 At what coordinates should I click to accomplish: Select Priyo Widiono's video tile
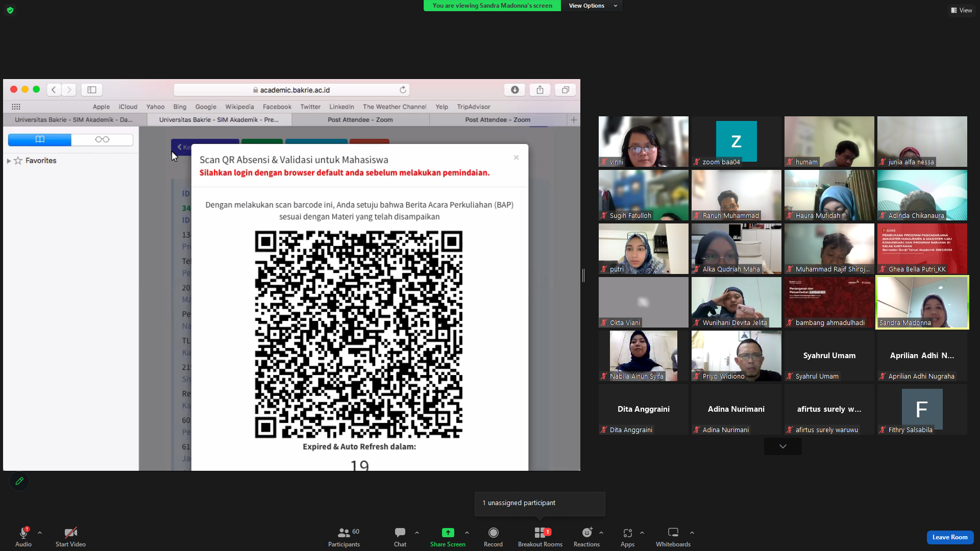[736, 356]
